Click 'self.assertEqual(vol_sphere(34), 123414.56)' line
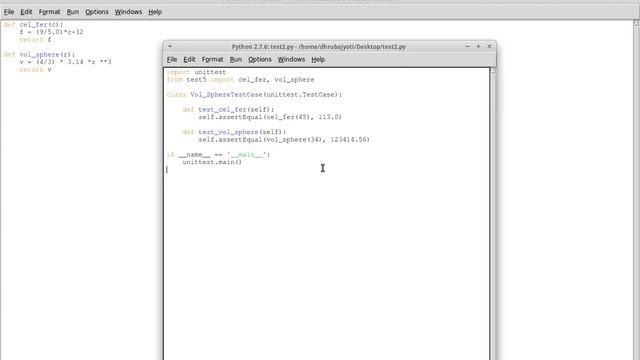640x360 pixels. pos(284,140)
